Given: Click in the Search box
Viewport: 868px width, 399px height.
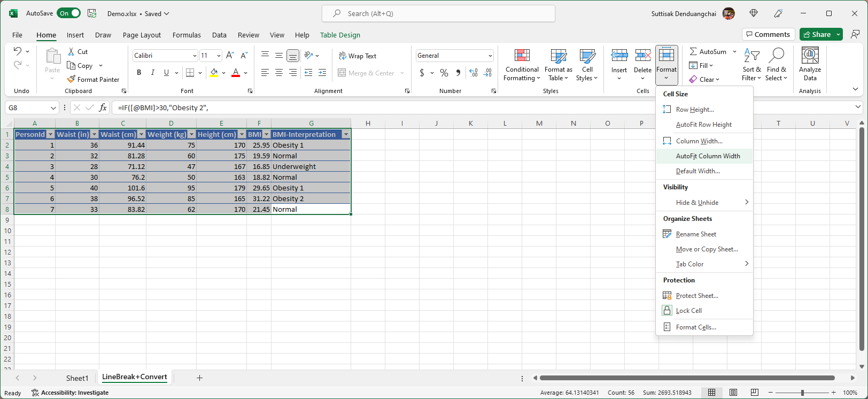Looking at the screenshot, I should (438, 13).
